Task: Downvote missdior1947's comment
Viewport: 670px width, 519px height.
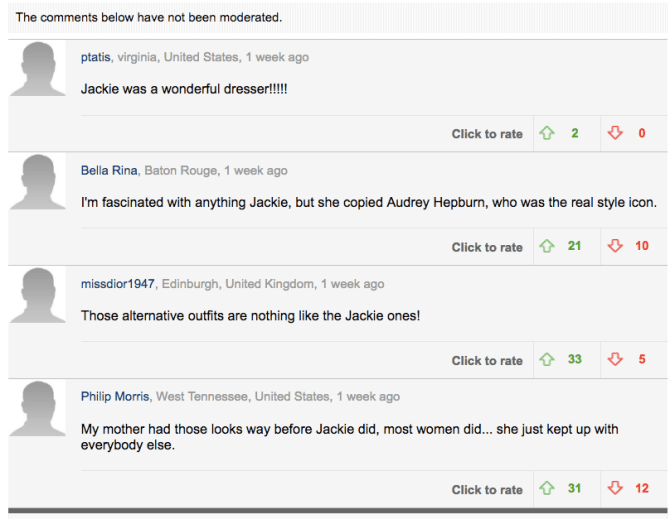Action: pyautogui.click(x=615, y=360)
